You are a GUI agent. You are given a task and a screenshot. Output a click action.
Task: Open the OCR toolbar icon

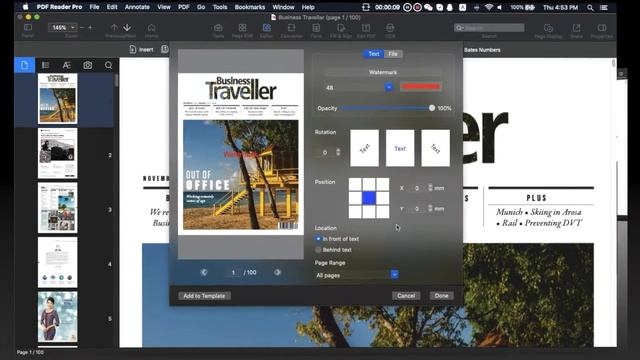click(x=390, y=27)
